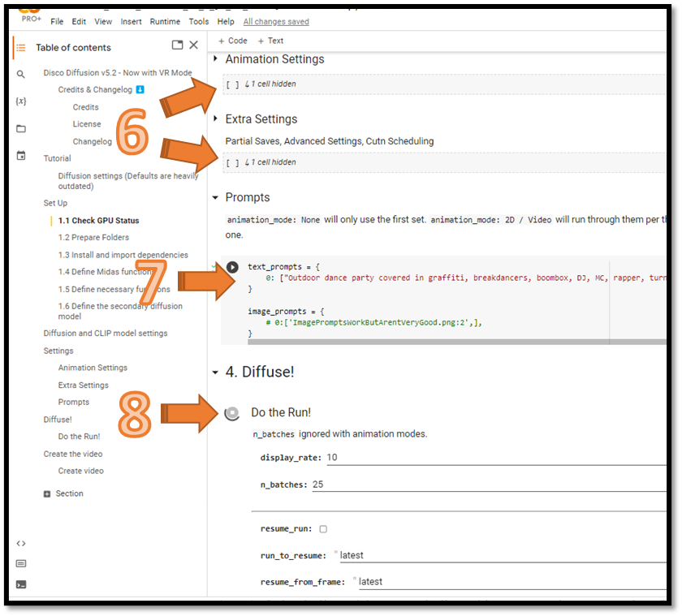Open the search (magnifier) sidebar icon
The height and width of the screenshot is (616, 682).
(x=21, y=75)
